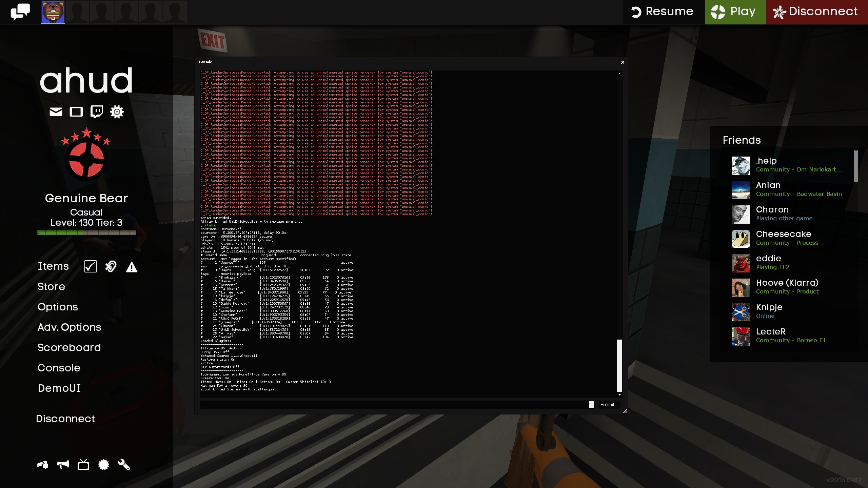Image resolution: width=868 pixels, height=488 pixels.
Task: Click the Friends list scrollbar
Action: click(x=856, y=166)
